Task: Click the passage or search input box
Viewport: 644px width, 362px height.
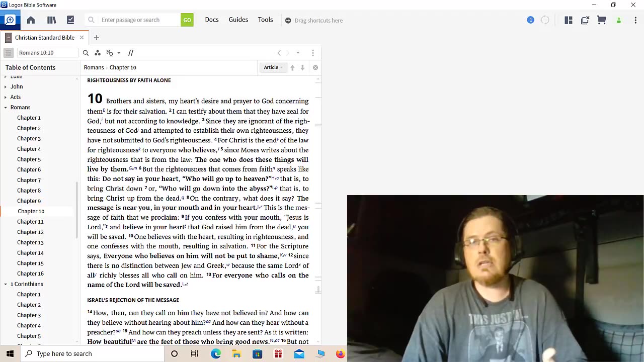Action: click(133, 20)
